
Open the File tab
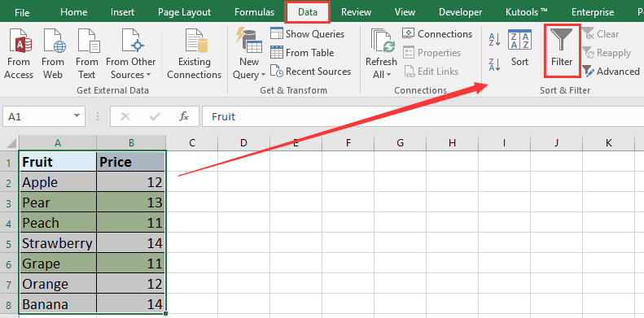click(22, 12)
